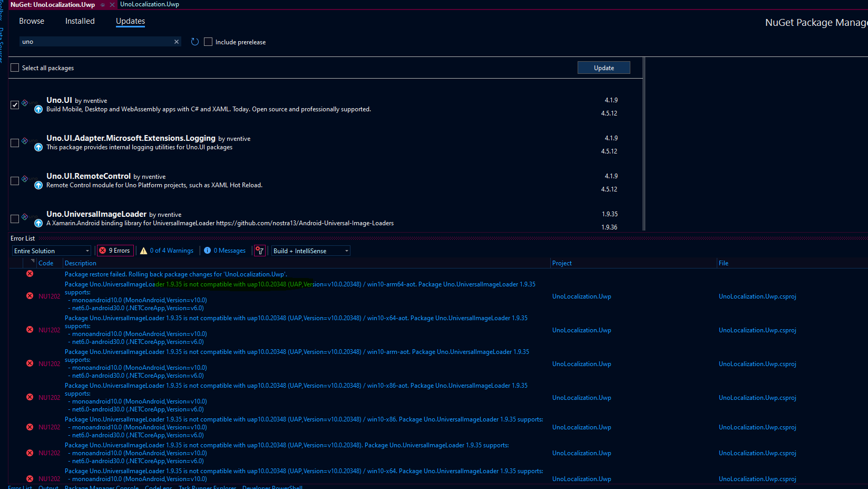Check the Uno.UniversalImageLoader package checkbox
Viewport: 868px width, 489px height.
click(x=15, y=219)
